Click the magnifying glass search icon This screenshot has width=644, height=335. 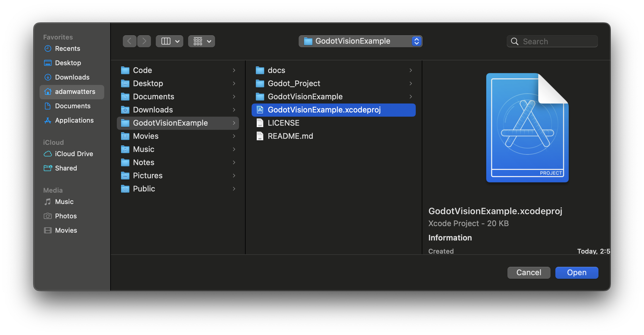[x=515, y=41]
